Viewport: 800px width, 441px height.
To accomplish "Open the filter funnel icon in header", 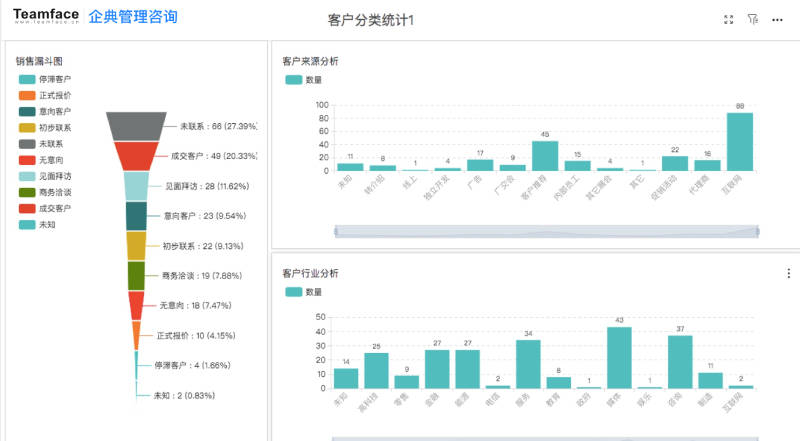I will [x=752, y=19].
